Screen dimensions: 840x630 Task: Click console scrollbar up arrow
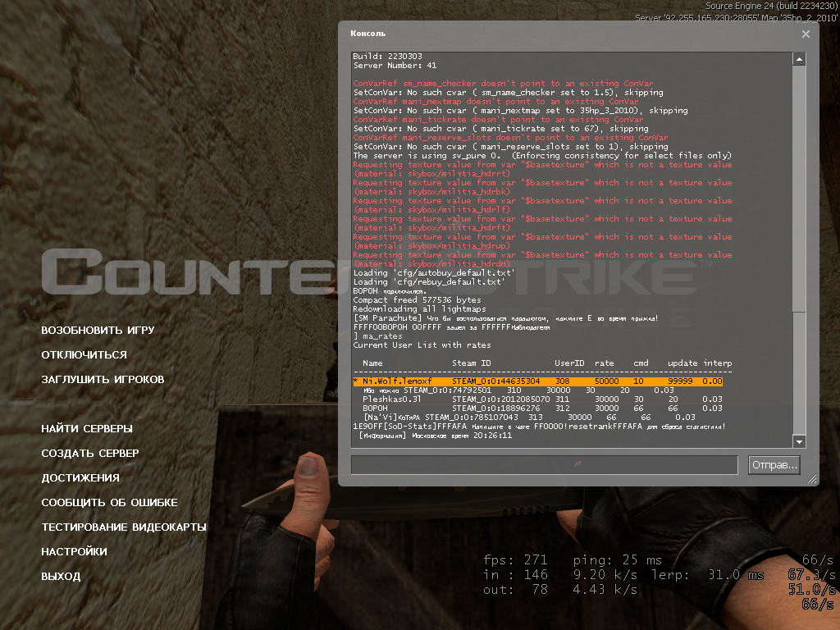(799, 59)
